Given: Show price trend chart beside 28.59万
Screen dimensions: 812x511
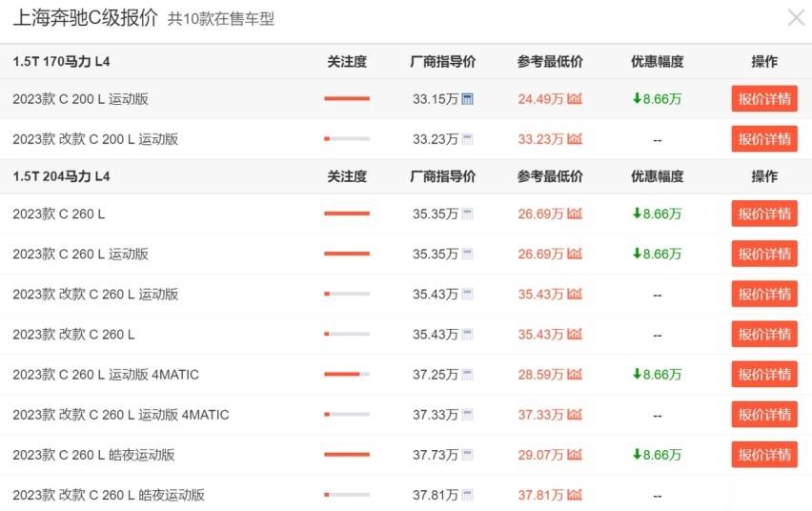Looking at the screenshot, I should [575, 374].
